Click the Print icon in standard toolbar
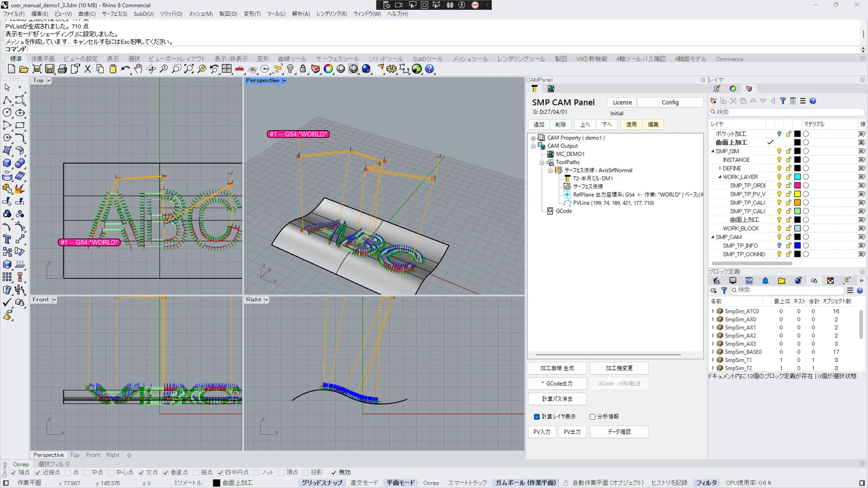Viewport: 868px width, 488px height. coord(62,69)
